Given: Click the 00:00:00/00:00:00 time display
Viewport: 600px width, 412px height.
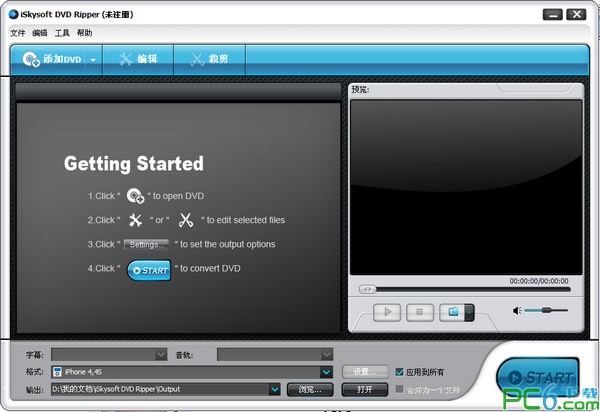Looking at the screenshot, I should click(538, 281).
